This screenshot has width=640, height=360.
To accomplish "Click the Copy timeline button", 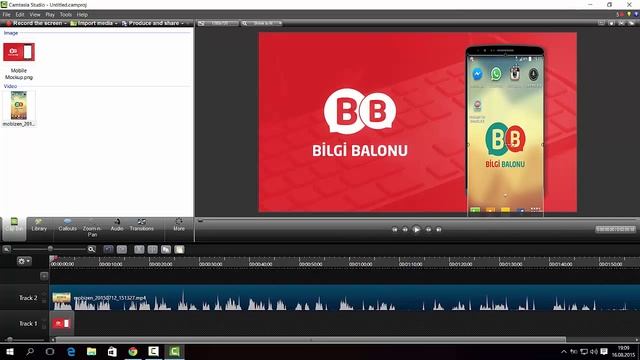I will tap(166, 249).
